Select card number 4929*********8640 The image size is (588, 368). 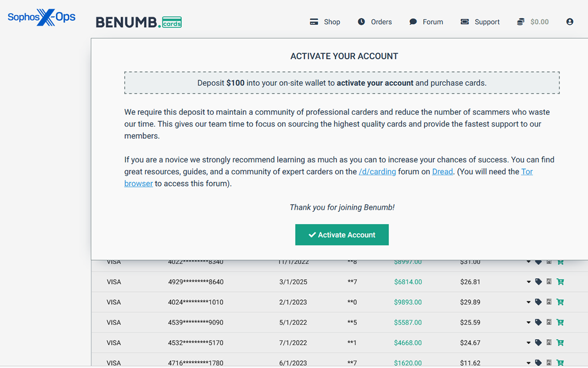pos(196,282)
